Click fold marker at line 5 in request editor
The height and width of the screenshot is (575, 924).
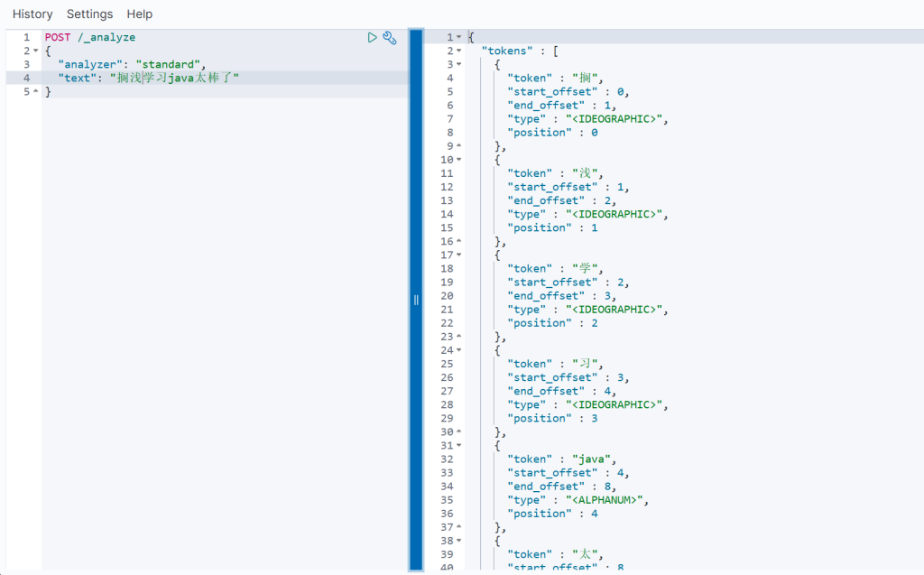36,92
